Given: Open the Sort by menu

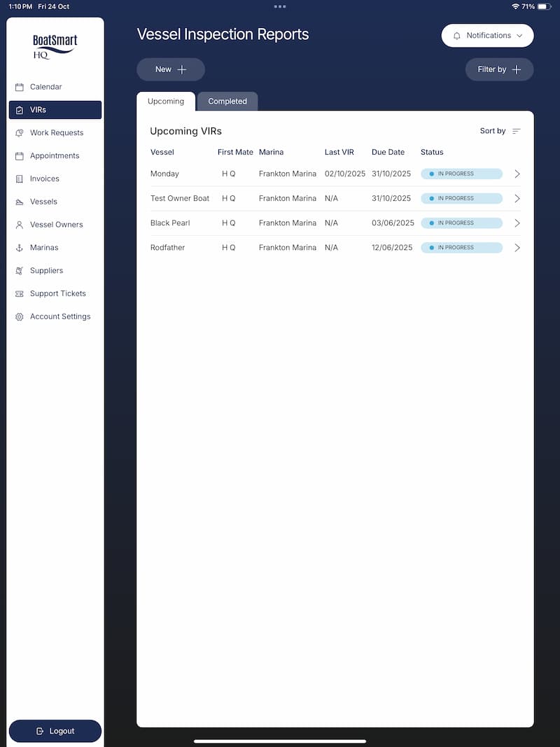Looking at the screenshot, I should (500, 131).
